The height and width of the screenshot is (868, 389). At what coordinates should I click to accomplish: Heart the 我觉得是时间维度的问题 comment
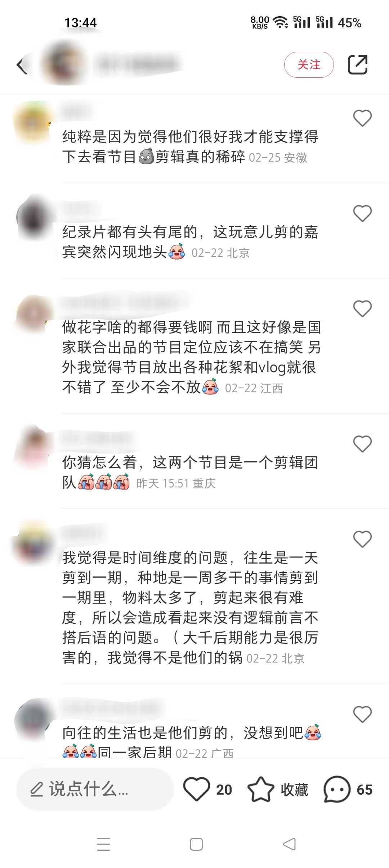(x=362, y=539)
